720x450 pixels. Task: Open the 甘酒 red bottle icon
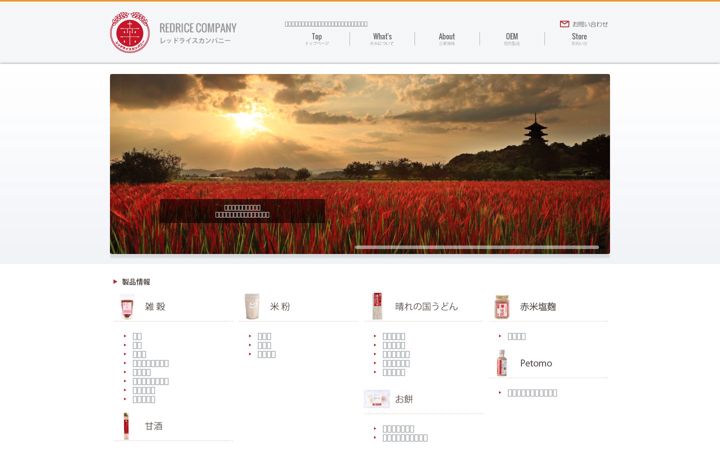click(x=126, y=426)
